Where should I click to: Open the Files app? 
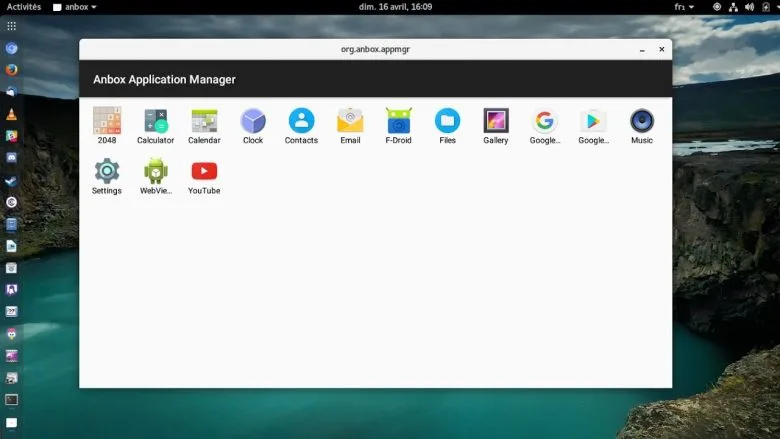coord(447,121)
